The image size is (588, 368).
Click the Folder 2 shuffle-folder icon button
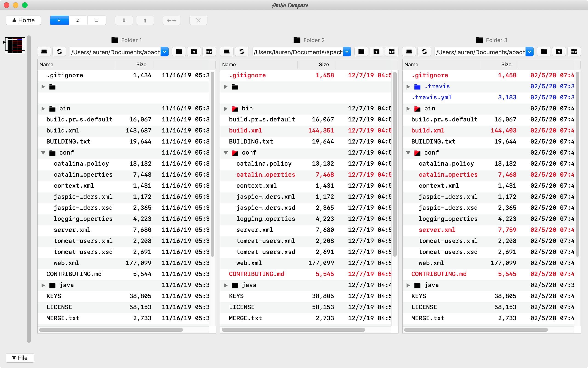[392, 52]
